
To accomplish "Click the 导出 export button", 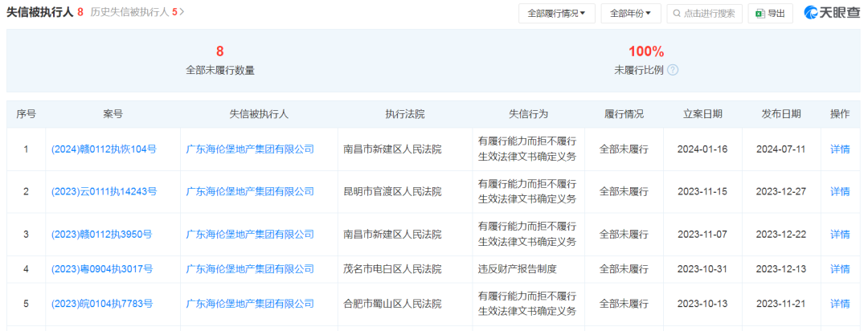I will (770, 14).
